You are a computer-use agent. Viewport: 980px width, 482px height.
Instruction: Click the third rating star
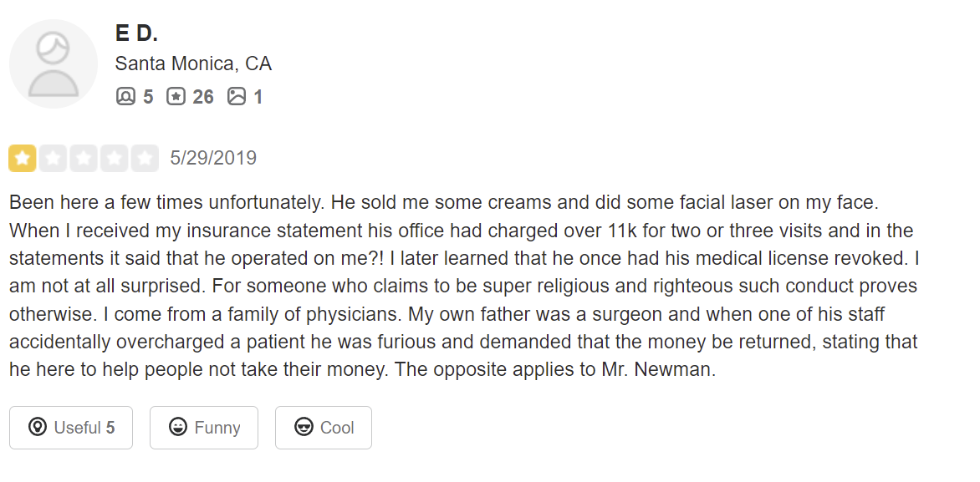point(84,158)
